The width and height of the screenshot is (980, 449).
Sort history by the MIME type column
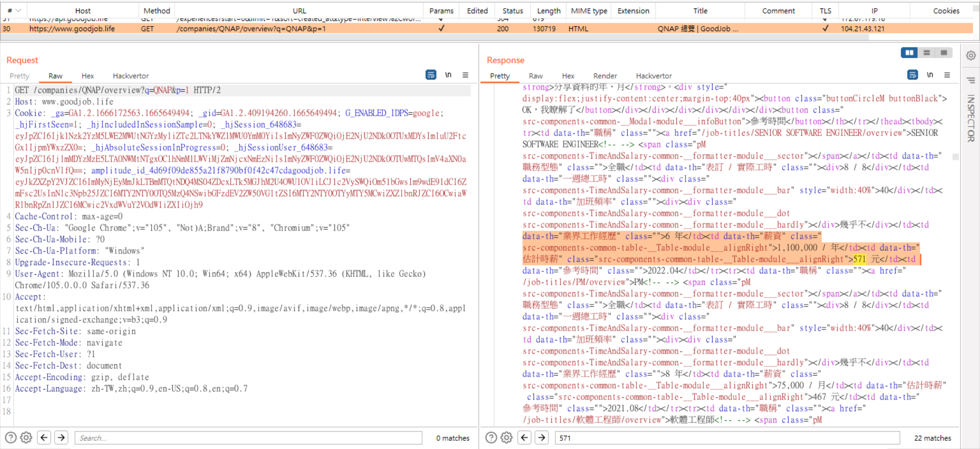589,11
